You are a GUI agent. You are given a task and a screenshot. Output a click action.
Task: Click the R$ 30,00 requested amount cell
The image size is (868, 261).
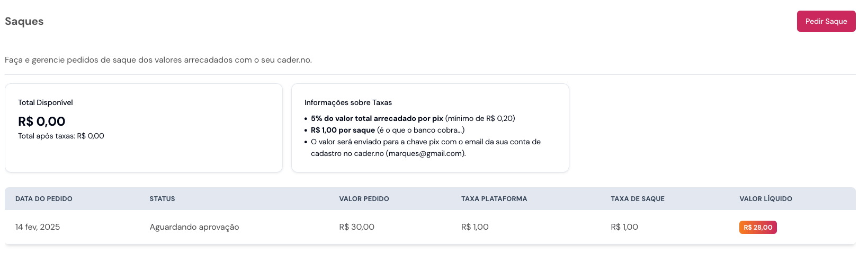356,227
